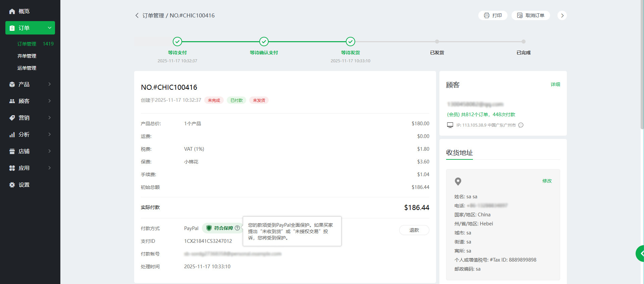644x284 pixels.
Task: Open the green floating side panel tab
Action: (x=640, y=254)
